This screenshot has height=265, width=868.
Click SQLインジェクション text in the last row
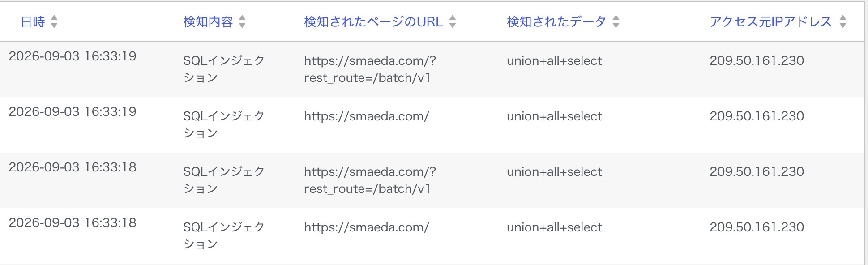coord(224,235)
